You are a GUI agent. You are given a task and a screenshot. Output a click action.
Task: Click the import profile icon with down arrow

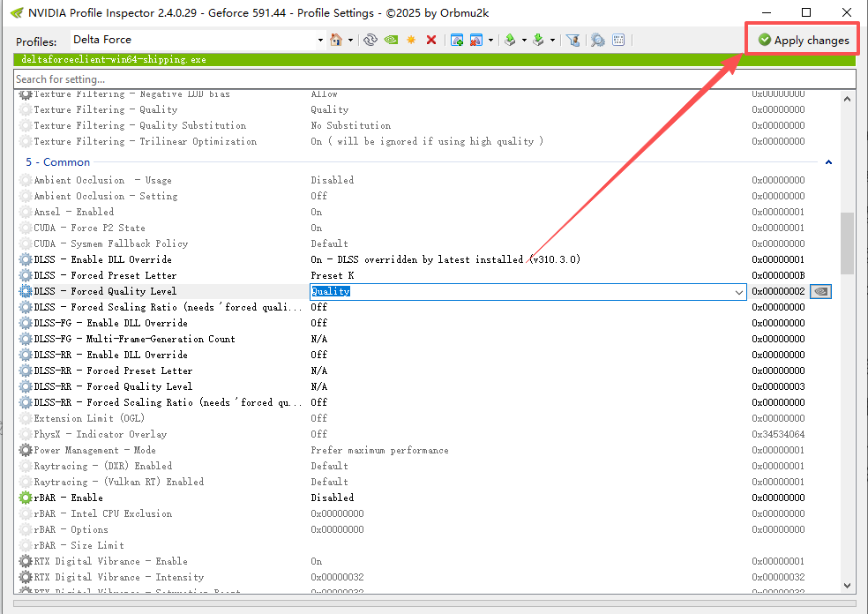(538, 40)
